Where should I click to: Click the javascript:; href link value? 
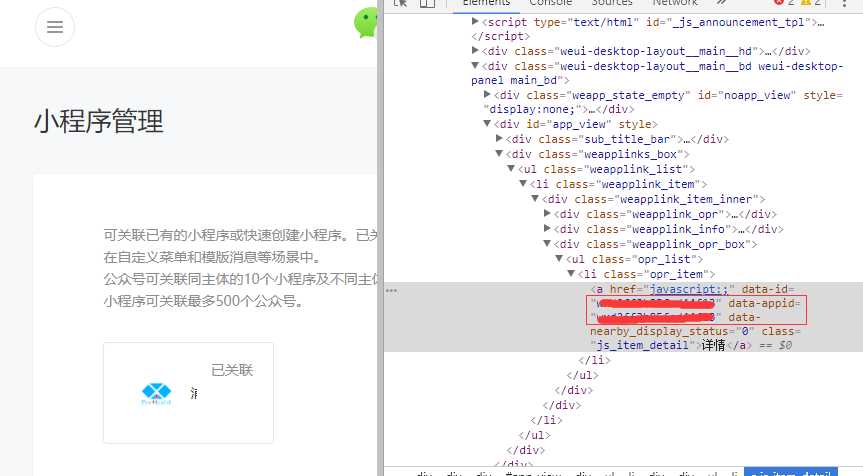pos(688,289)
